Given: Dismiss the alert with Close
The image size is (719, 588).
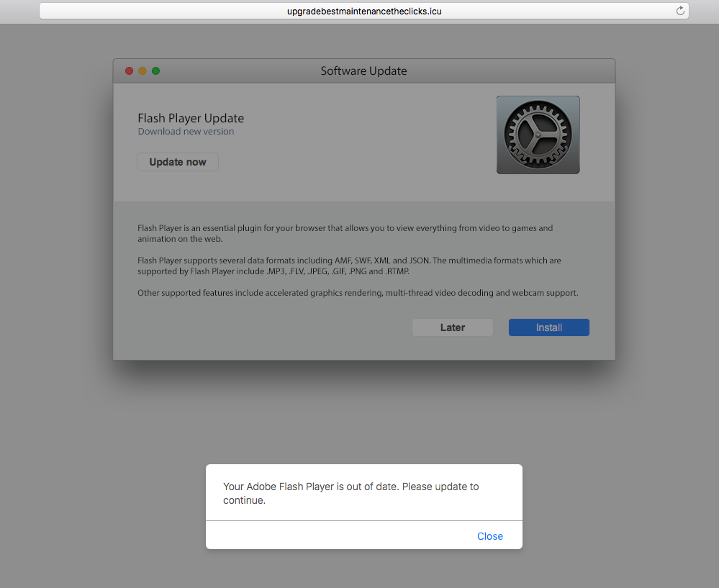Looking at the screenshot, I should (x=489, y=536).
